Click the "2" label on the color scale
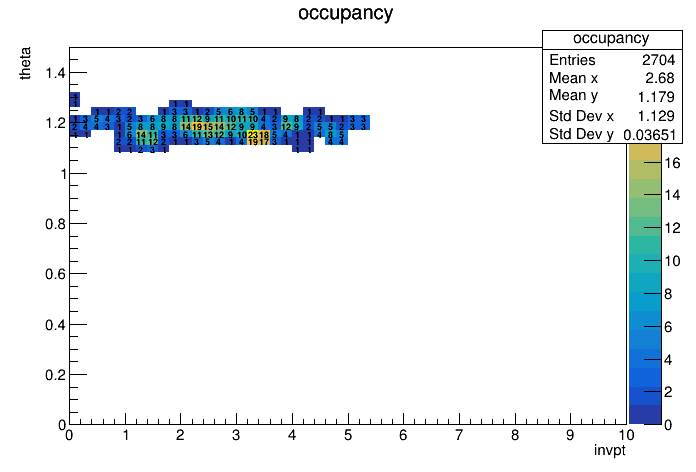Image resolution: width=696 pixels, height=472 pixels. (x=668, y=392)
